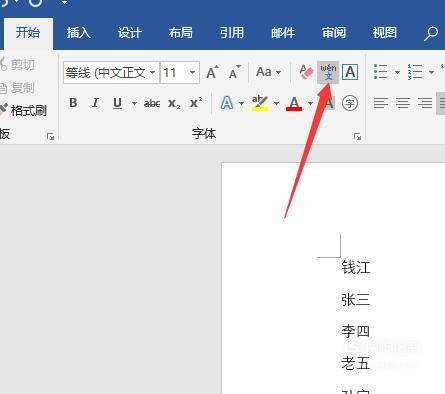Expand the text effects dropdown arrow
Viewport: 445px width, 394px height.
coord(242,103)
